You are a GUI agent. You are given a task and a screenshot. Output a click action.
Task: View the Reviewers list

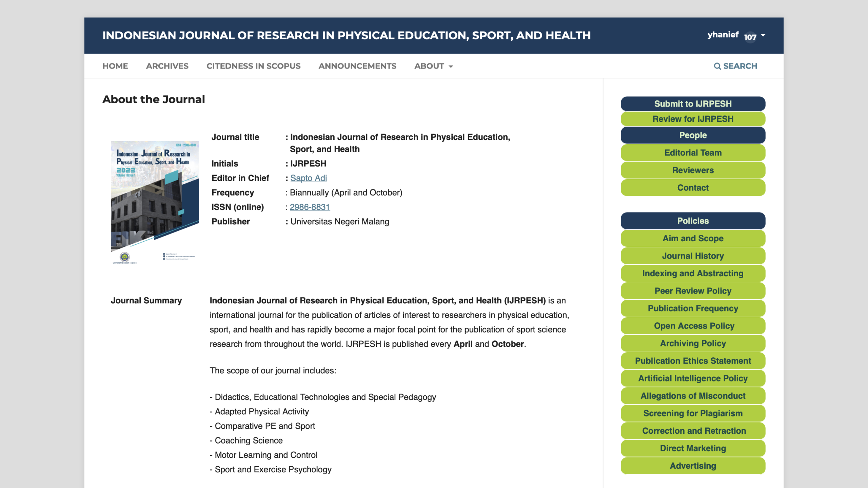point(693,170)
